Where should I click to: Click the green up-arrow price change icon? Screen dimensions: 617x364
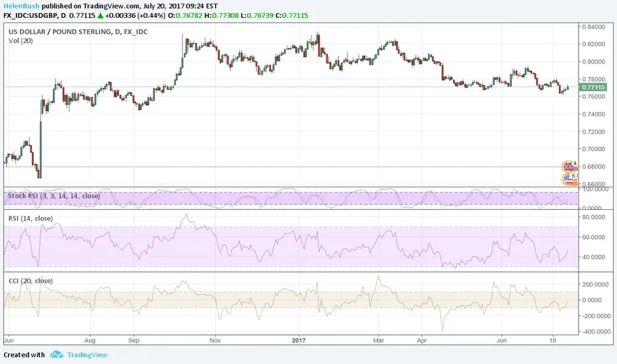pos(101,16)
